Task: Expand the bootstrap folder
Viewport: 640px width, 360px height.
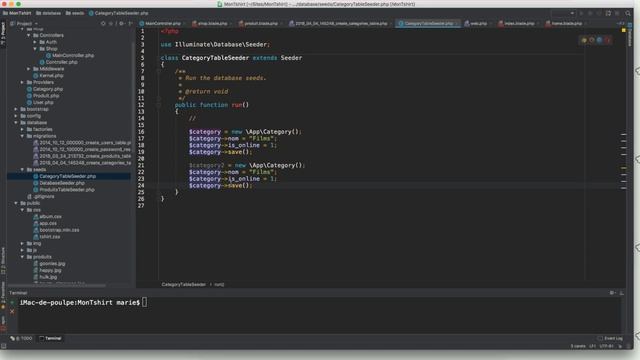Action: point(16,109)
